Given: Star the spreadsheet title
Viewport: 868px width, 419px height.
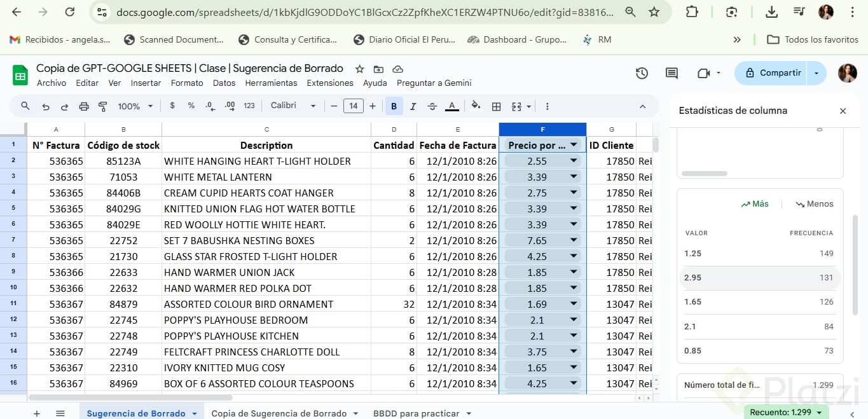Looking at the screenshot, I should [360, 69].
